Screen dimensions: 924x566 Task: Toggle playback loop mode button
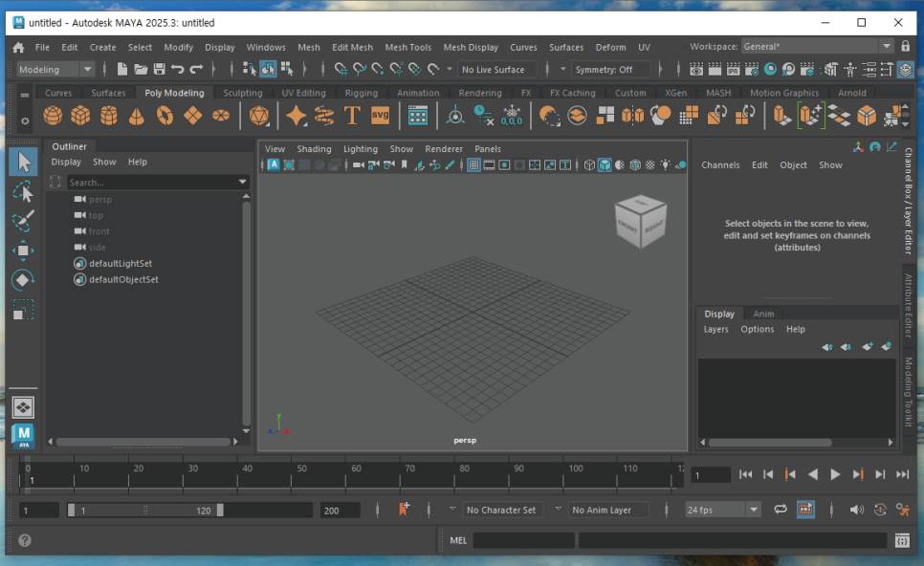pos(781,510)
